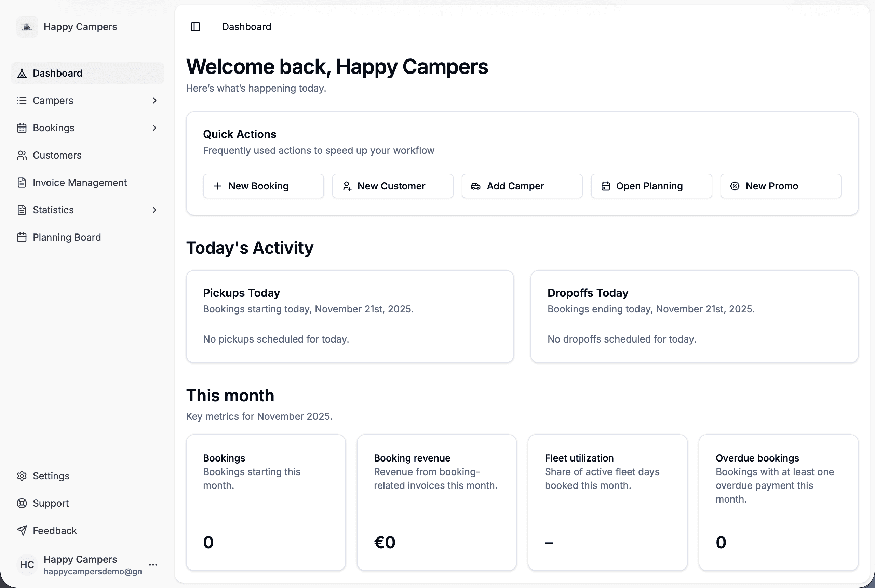Toggle the sidebar panel icon
This screenshot has width=875, height=588.
[x=195, y=27]
